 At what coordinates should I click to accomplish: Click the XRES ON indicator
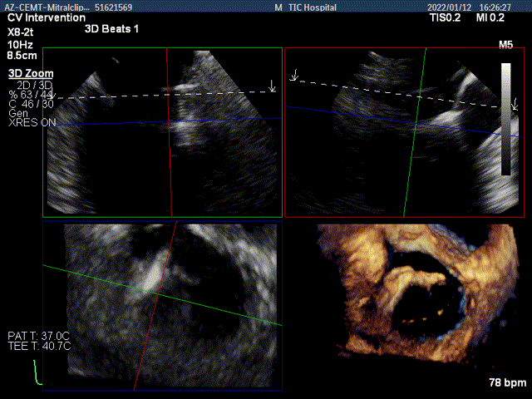(32, 123)
